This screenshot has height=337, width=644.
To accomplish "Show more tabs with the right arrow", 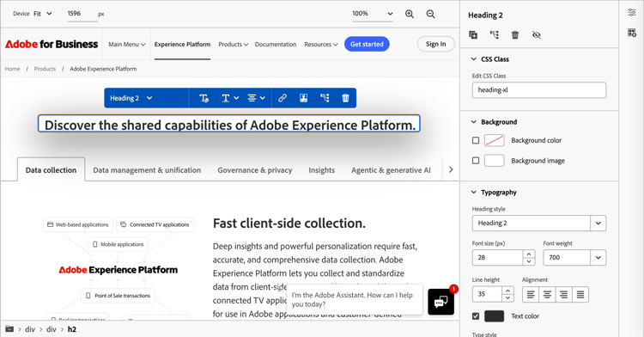I will [x=451, y=169].
